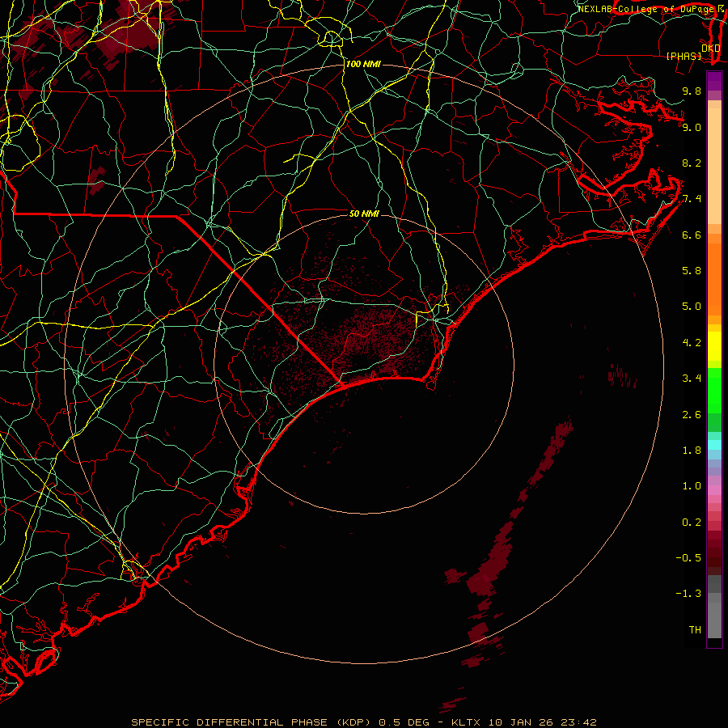
Task: Select the 5.0 value on the color scale
Action: click(692, 307)
